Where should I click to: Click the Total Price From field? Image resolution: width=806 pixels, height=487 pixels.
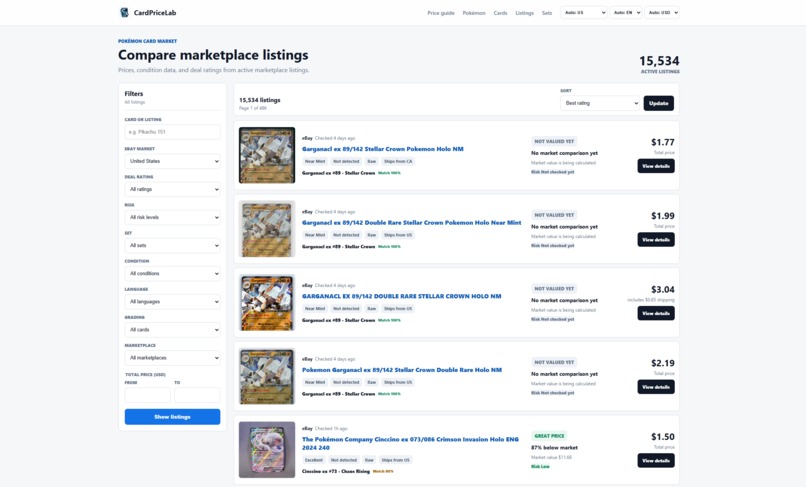[x=148, y=395]
